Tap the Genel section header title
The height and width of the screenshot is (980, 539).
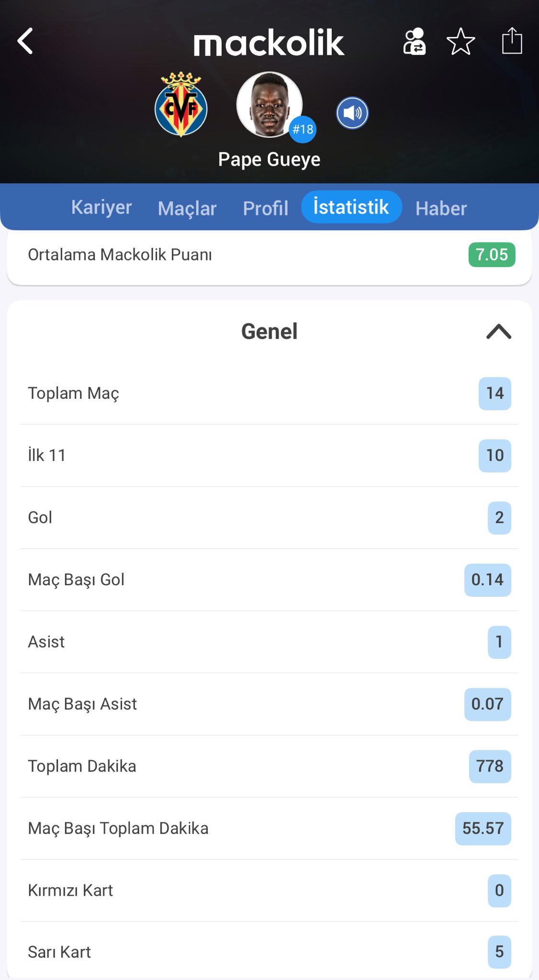pos(269,332)
